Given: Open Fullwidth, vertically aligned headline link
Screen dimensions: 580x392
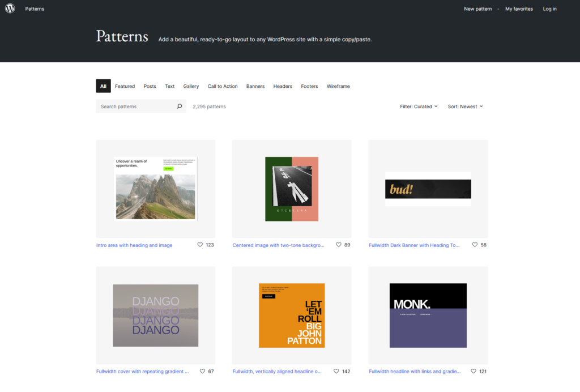Looking at the screenshot, I should 277,371.
